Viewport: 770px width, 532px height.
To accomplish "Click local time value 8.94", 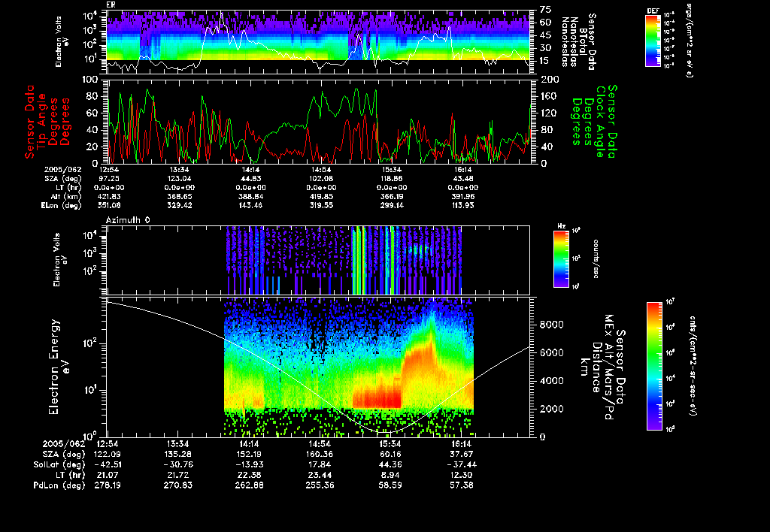I will 390,475.
